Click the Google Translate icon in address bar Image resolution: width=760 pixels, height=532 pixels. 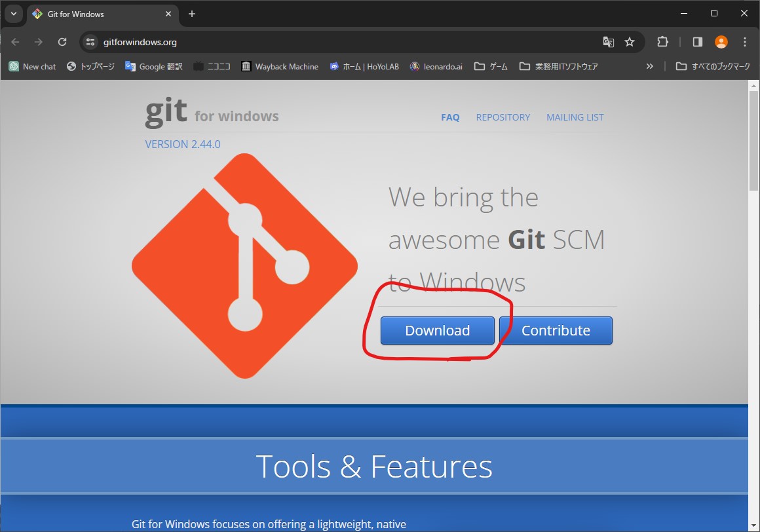pyautogui.click(x=608, y=42)
